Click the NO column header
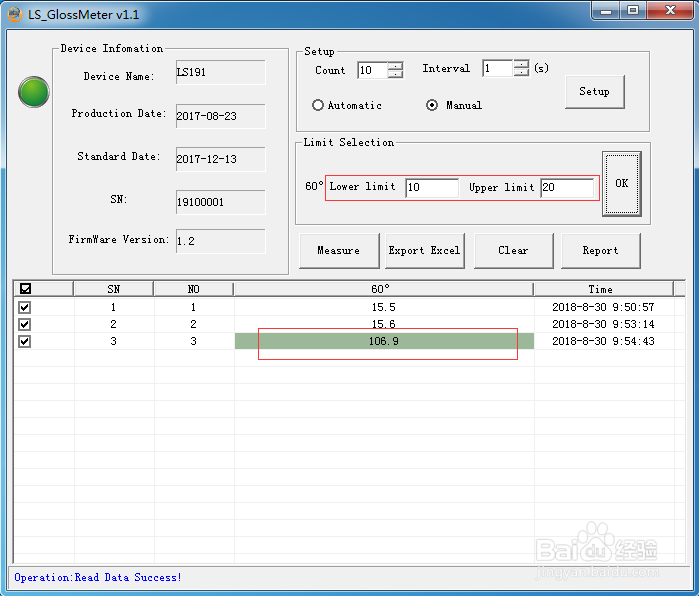This screenshot has height=596, width=699. point(193,289)
